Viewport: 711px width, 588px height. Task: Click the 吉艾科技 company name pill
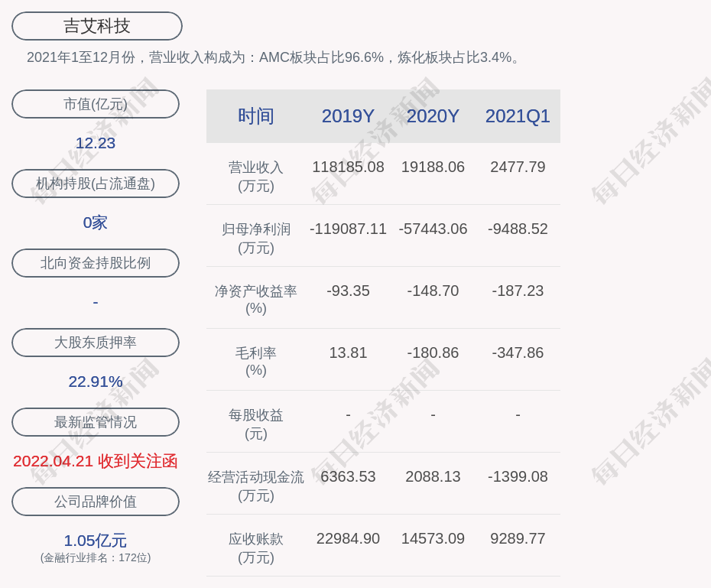97,26
